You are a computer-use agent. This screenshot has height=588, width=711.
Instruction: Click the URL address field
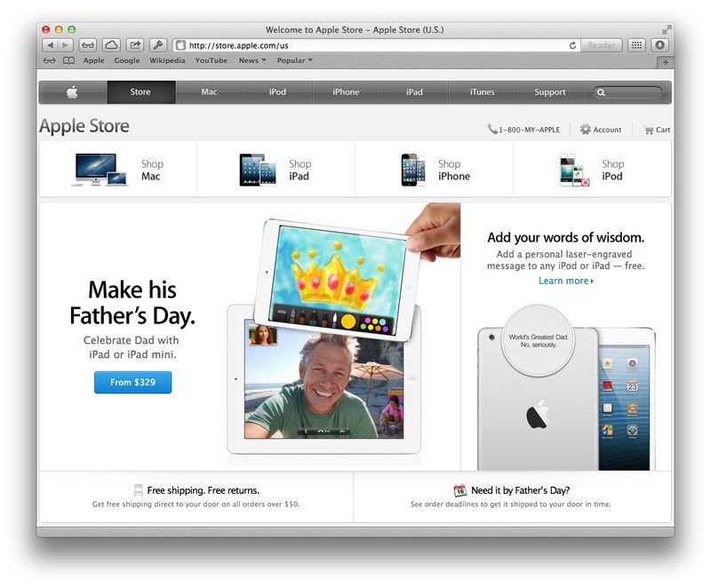376,45
